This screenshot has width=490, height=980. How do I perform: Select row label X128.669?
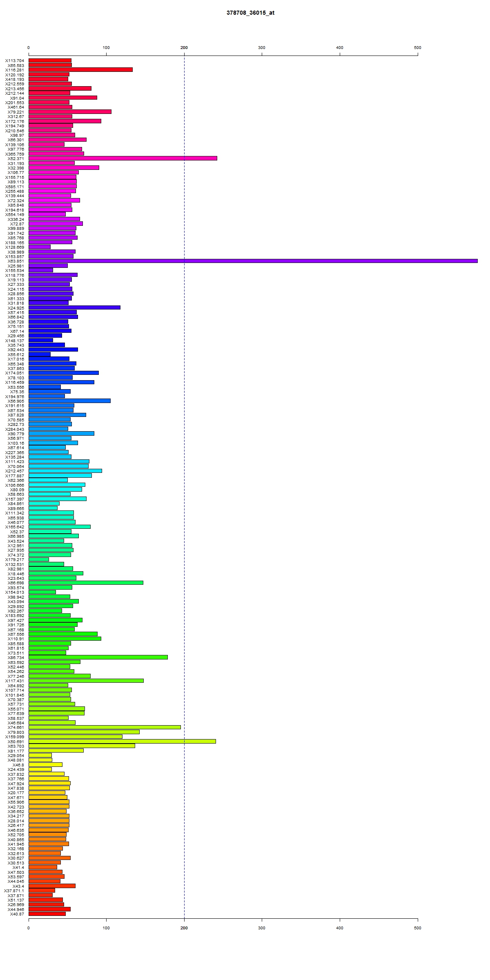coord(15,247)
